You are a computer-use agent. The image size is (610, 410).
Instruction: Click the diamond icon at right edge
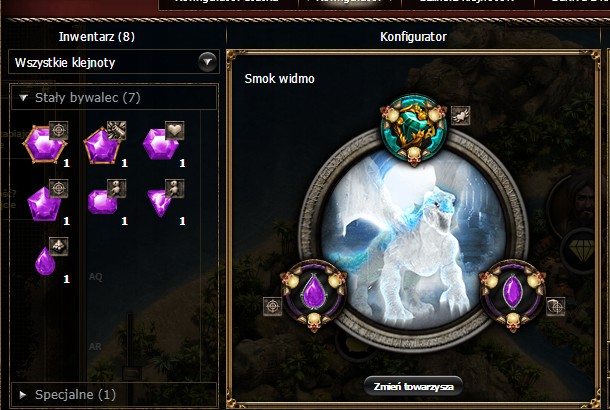click(580, 250)
